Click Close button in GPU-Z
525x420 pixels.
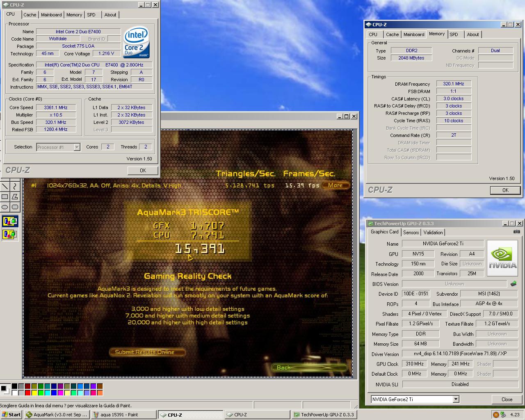point(507,399)
